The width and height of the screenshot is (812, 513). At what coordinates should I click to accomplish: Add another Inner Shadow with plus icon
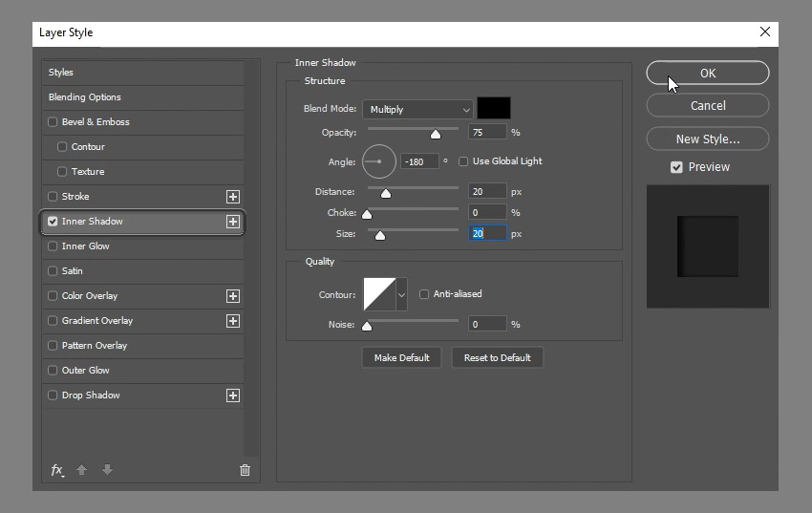tap(232, 222)
